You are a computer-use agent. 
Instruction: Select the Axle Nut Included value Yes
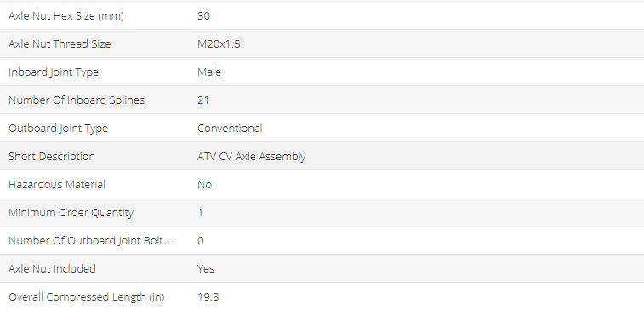[206, 269]
